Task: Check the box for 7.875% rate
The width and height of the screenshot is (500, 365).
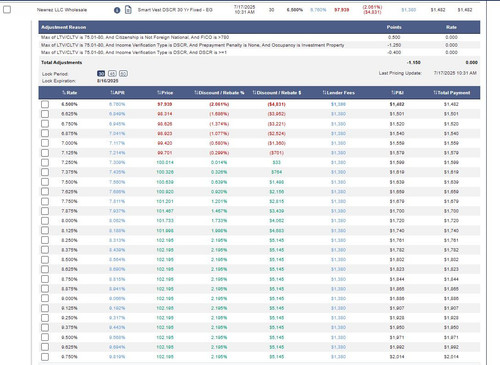Action: point(45,211)
